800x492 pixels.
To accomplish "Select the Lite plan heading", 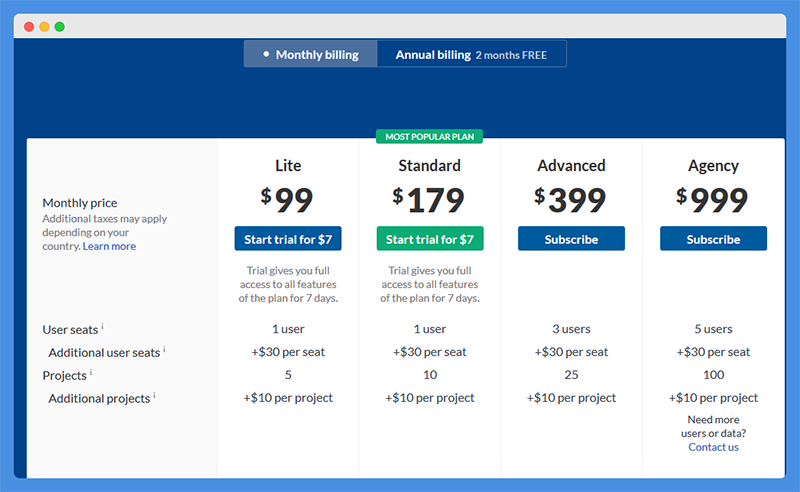I will coord(288,166).
